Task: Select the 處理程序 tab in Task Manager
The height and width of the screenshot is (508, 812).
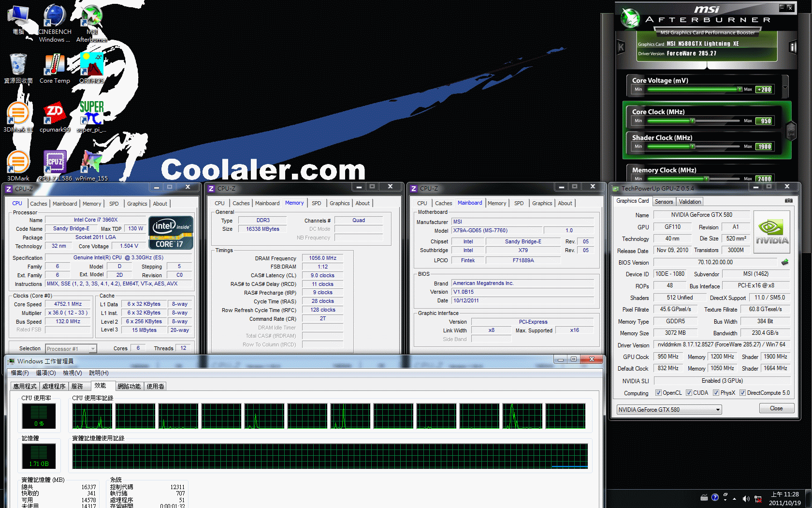Action: [54, 386]
